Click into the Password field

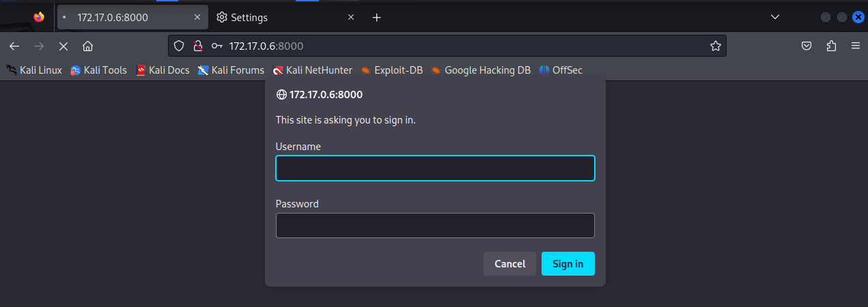[x=435, y=226]
